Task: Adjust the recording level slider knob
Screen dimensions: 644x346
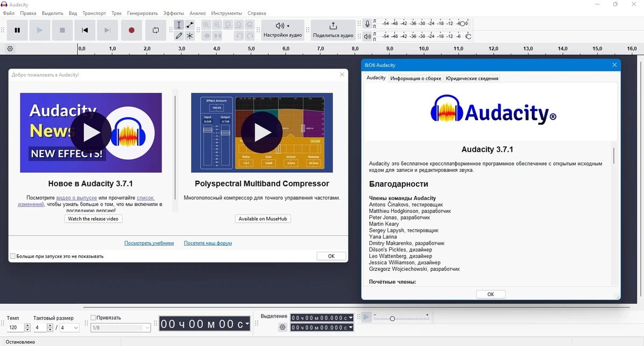Action: point(463,24)
